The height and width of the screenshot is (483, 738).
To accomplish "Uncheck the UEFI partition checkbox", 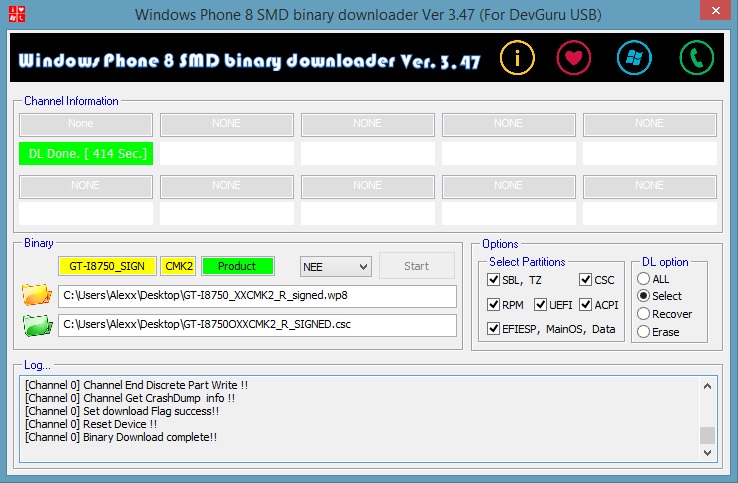I will [540, 305].
